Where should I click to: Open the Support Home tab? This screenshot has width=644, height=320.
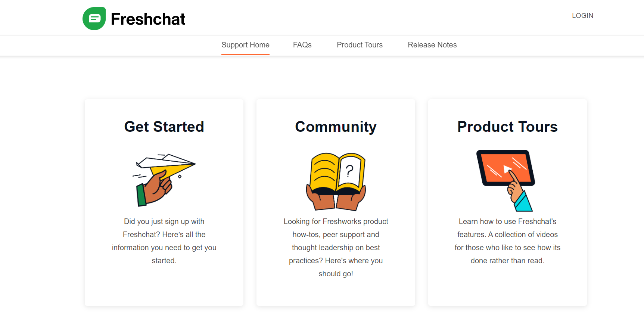(245, 45)
